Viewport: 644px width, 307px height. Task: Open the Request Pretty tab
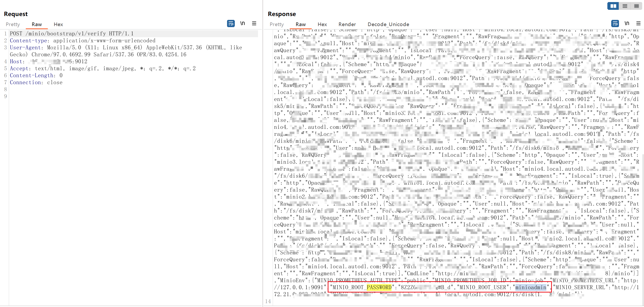click(x=13, y=24)
